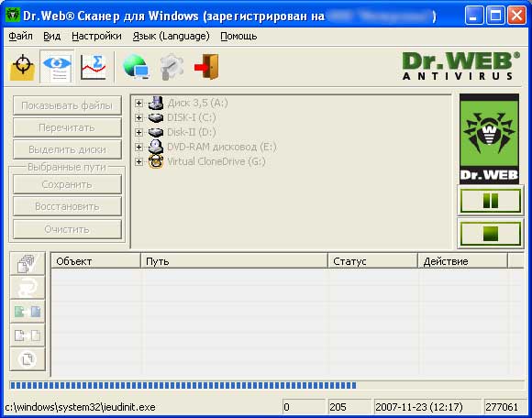
Task: Select the report view eye icon
Action: tap(57, 67)
